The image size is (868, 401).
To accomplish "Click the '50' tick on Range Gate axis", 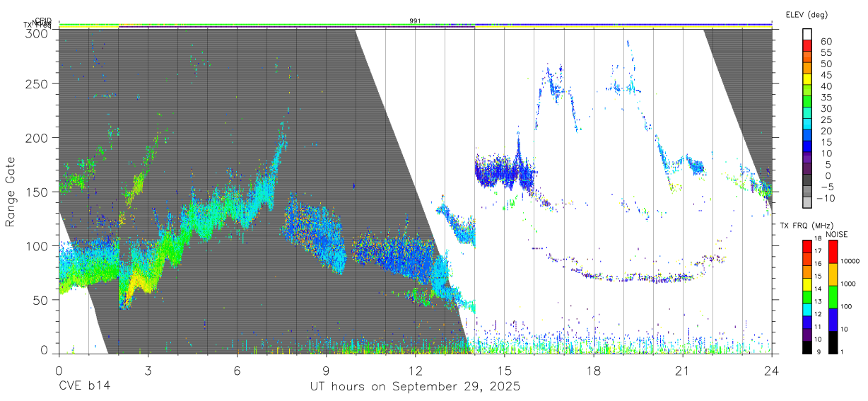I will click(40, 300).
